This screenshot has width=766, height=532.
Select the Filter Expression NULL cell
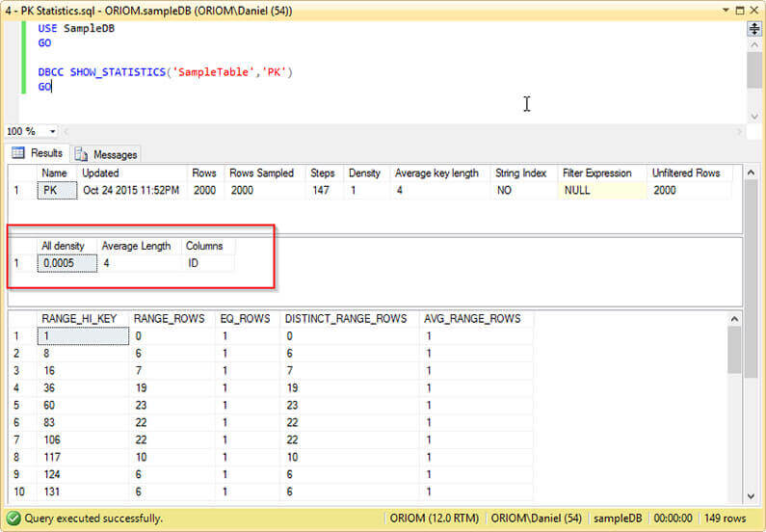pyautogui.click(x=602, y=190)
